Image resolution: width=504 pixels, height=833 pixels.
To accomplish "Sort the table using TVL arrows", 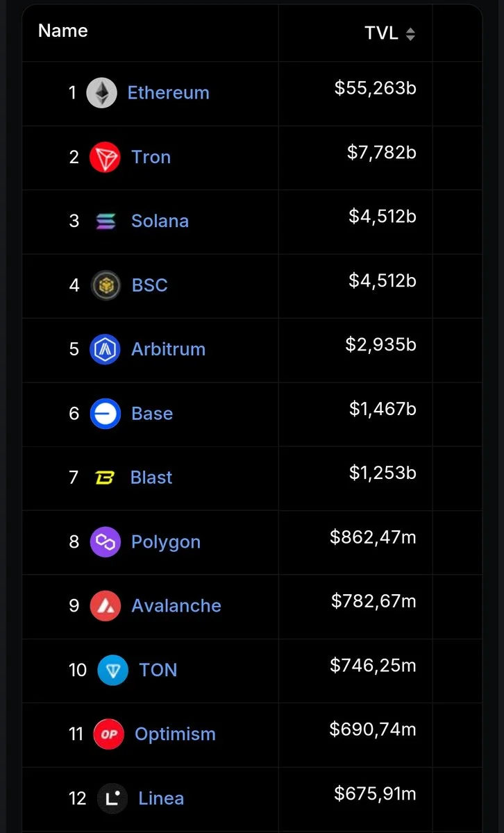I will click(410, 34).
